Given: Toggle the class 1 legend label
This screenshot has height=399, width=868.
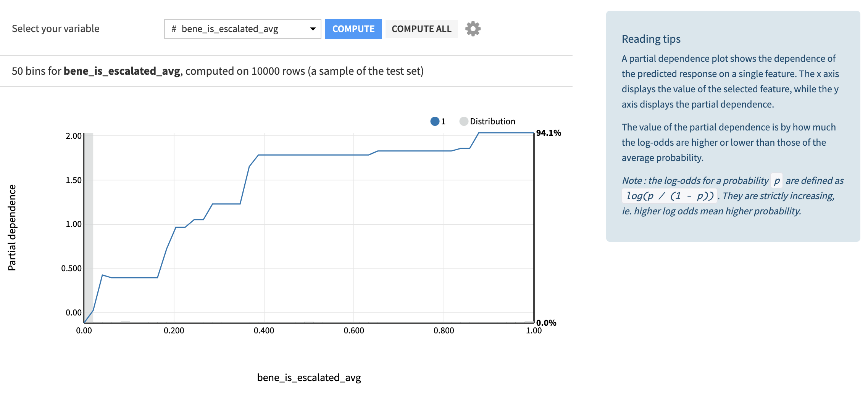Looking at the screenshot, I should [443, 121].
